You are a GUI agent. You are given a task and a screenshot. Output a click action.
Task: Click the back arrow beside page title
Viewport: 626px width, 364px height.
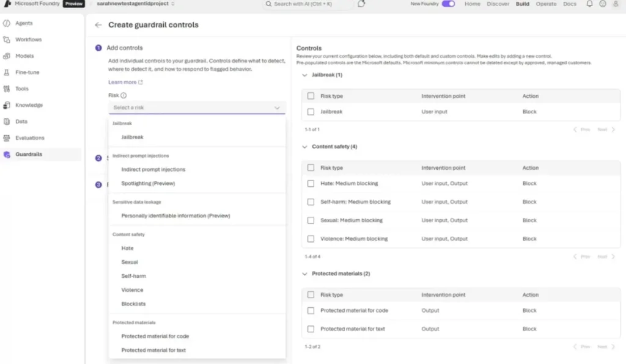click(x=98, y=25)
